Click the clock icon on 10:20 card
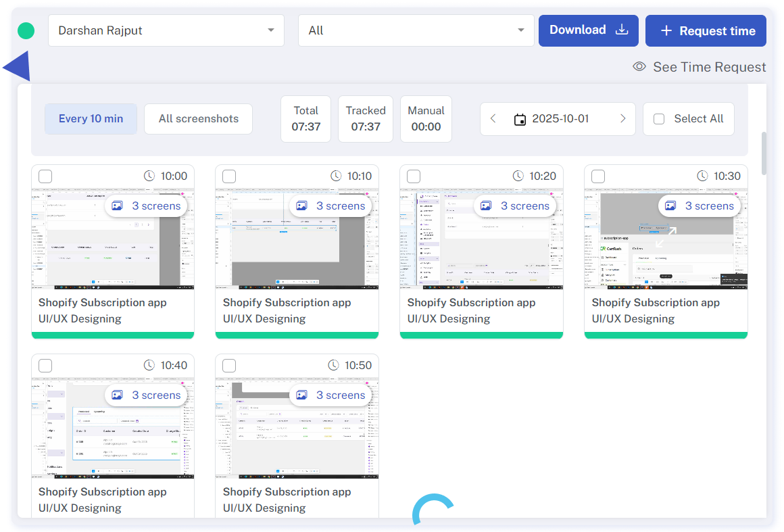The image size is (784, 532). [x=518, y=176]
